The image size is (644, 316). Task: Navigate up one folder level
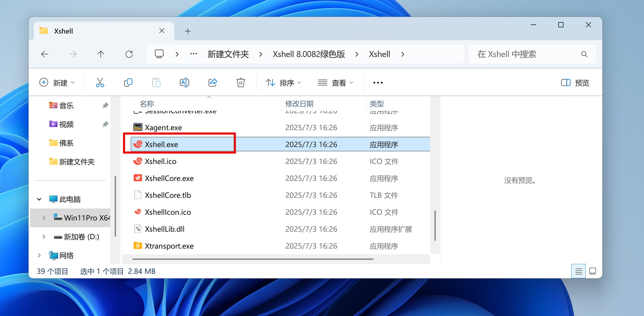click(101, 54)
